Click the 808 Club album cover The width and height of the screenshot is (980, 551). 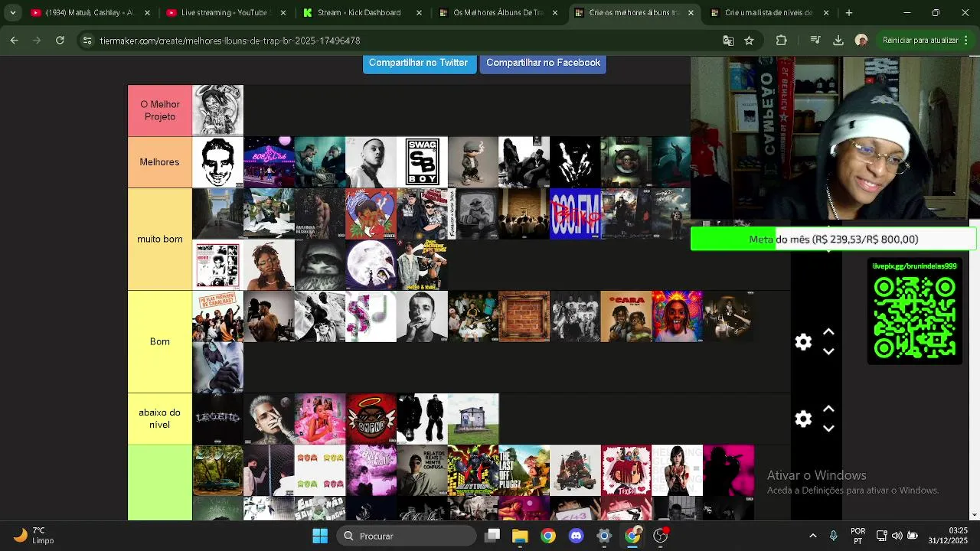tap(269, 162)
